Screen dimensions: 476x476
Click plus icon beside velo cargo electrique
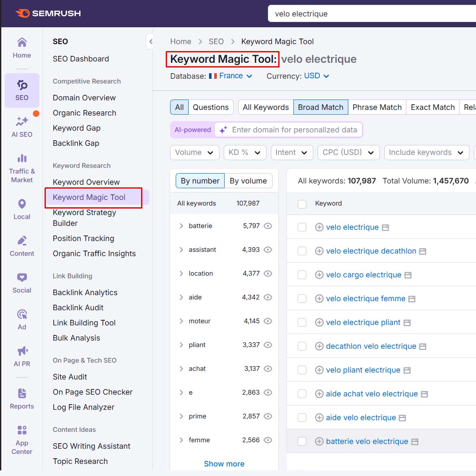coord(319,275)
